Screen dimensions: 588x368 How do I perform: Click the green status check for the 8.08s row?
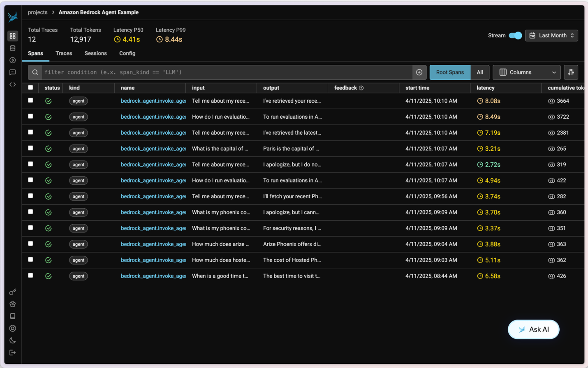tap(49, 101)
